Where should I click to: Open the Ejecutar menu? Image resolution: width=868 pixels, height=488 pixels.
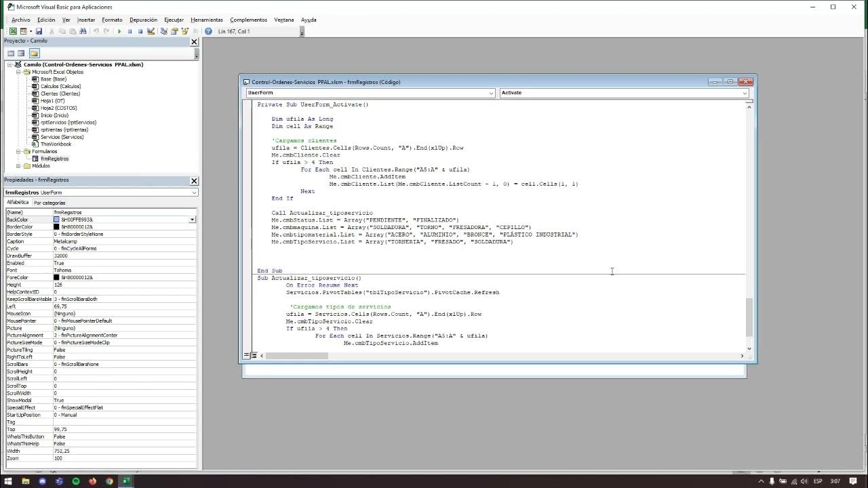click(174, 20)
